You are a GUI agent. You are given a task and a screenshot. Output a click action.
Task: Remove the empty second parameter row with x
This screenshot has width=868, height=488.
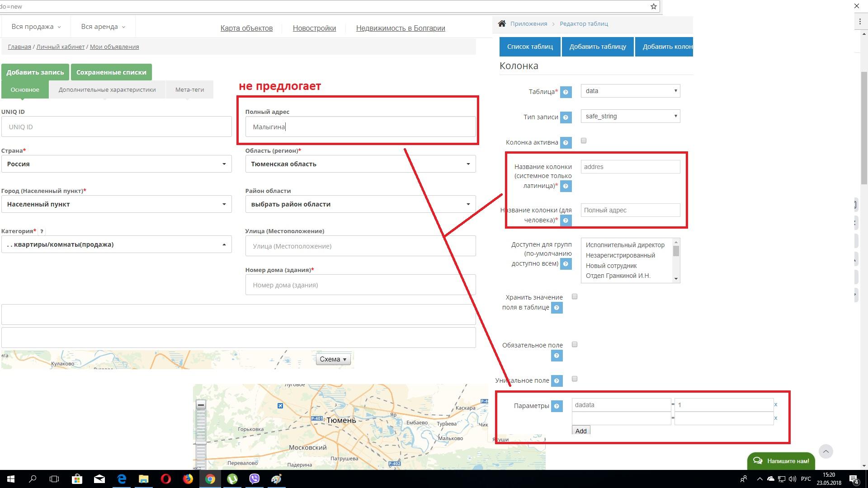pyautogui.click(x=776, y=418)
